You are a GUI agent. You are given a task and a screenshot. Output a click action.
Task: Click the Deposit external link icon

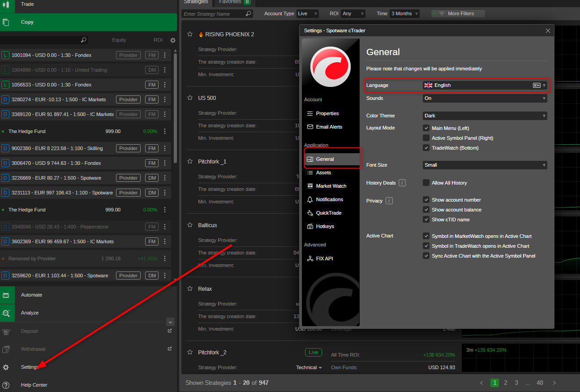click(x=169, y=331)
